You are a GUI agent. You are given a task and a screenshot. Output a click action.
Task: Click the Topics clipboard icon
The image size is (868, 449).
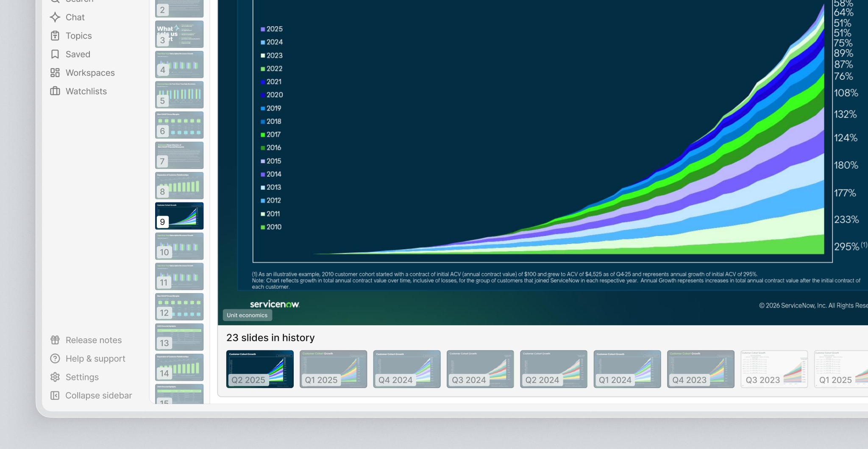[x=55, y=36]
